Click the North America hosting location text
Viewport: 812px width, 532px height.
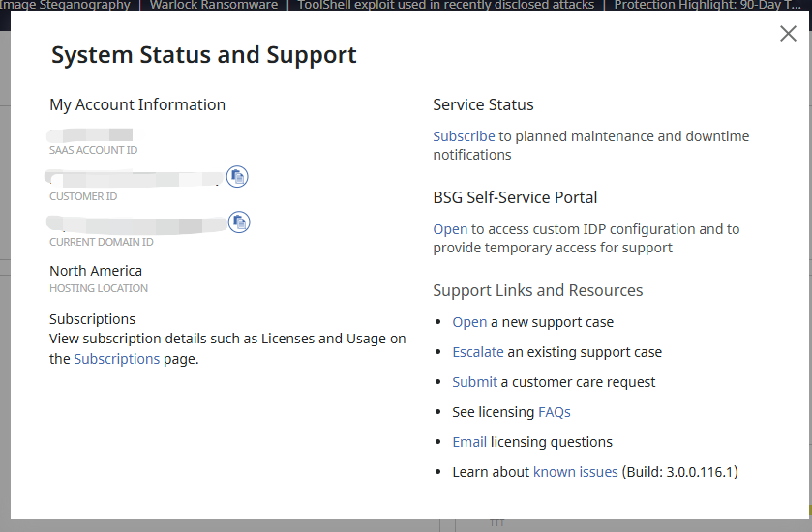[96, 271]
